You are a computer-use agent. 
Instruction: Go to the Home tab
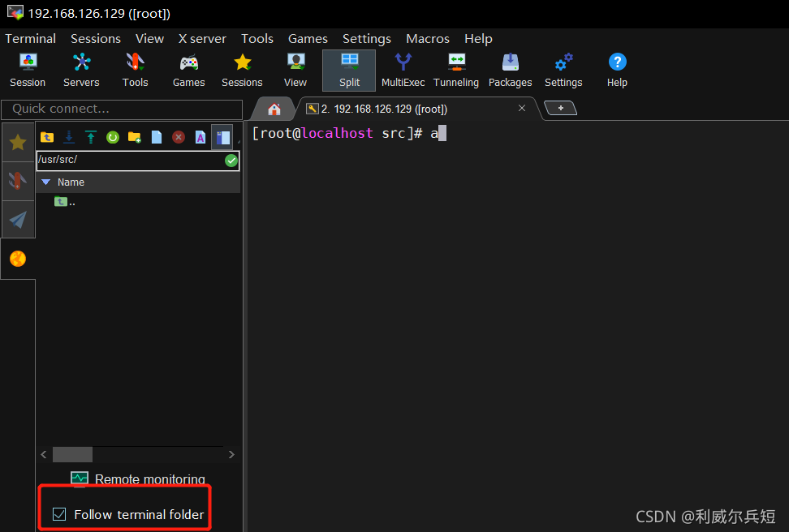click(274, 109)
